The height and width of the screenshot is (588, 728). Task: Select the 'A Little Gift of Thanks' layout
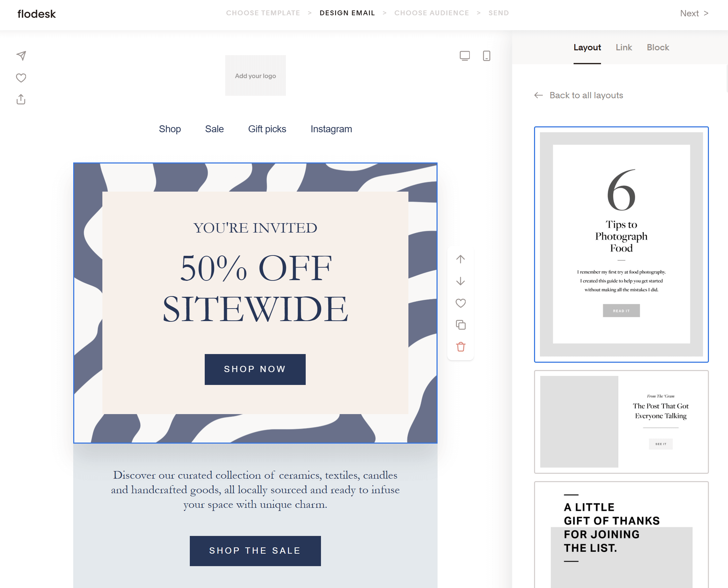point(621,531)
